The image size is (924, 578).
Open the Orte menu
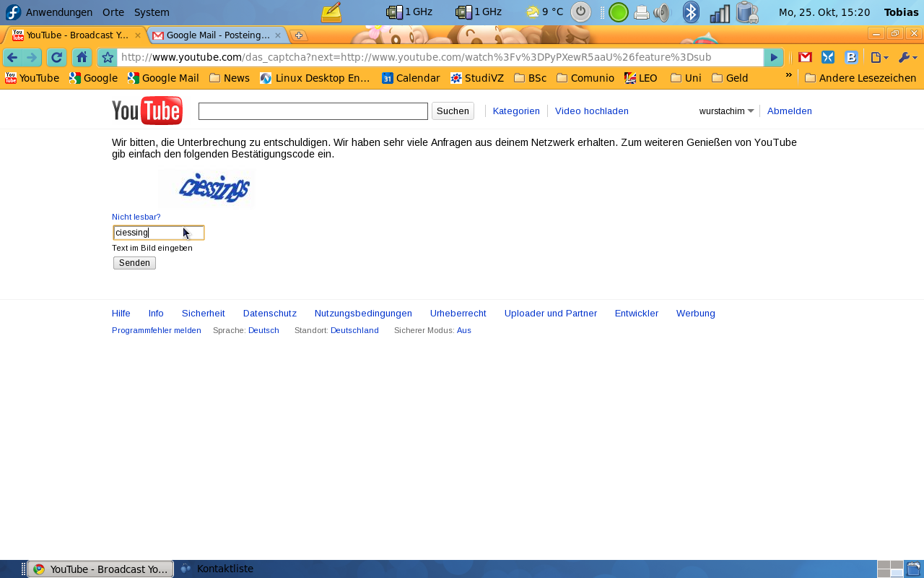pyautogui.click(x=113, y=12)
